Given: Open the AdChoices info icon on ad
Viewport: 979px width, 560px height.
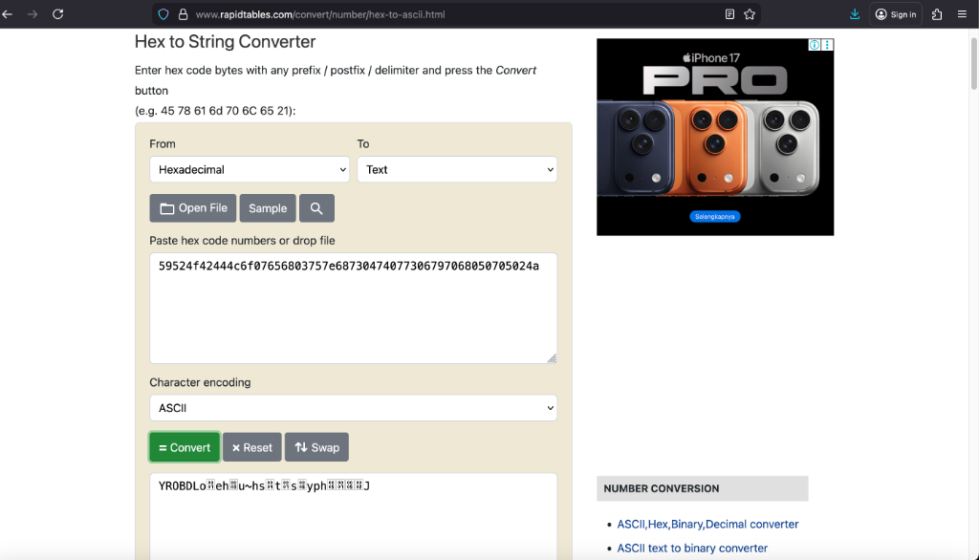Looking at the screenshot, I should click(815, 45).
